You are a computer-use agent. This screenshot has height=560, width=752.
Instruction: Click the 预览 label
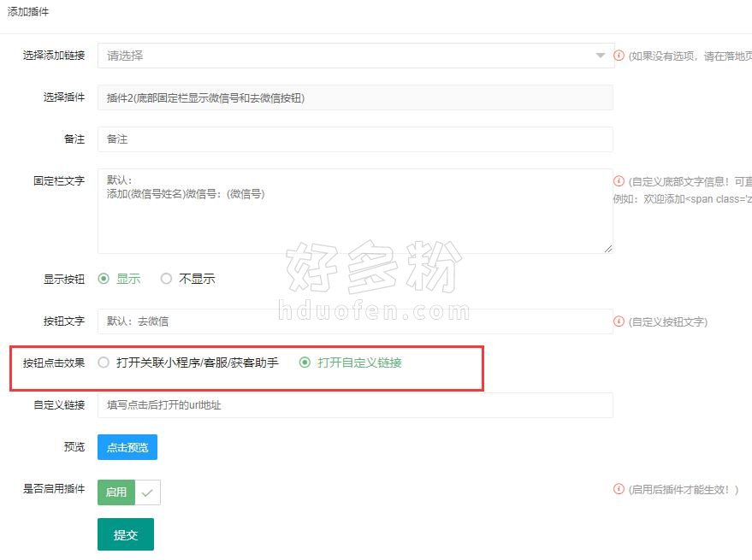click(x=74, y=447)
